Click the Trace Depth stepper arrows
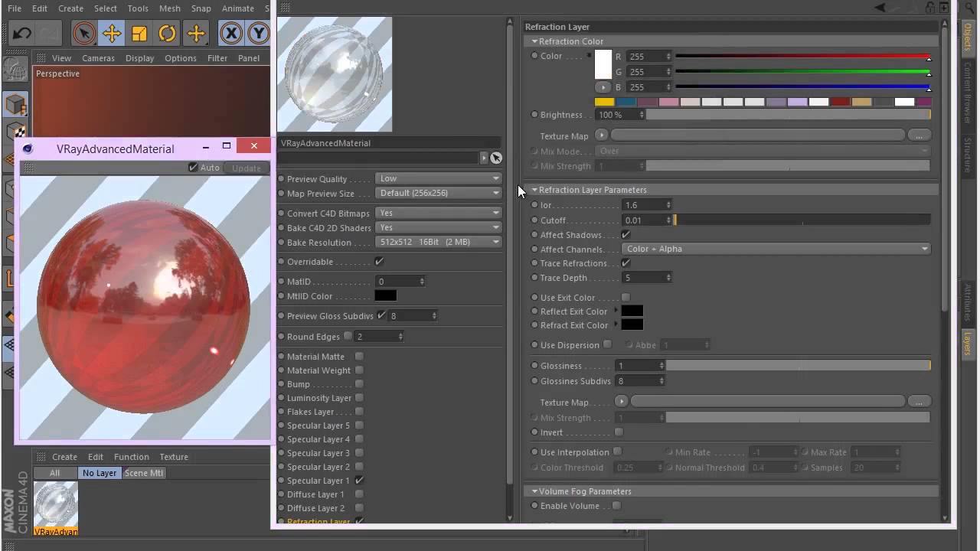Image resolution: width=980 pixels, height=551 pixels. pyautogui.click(x=668, y=278)
